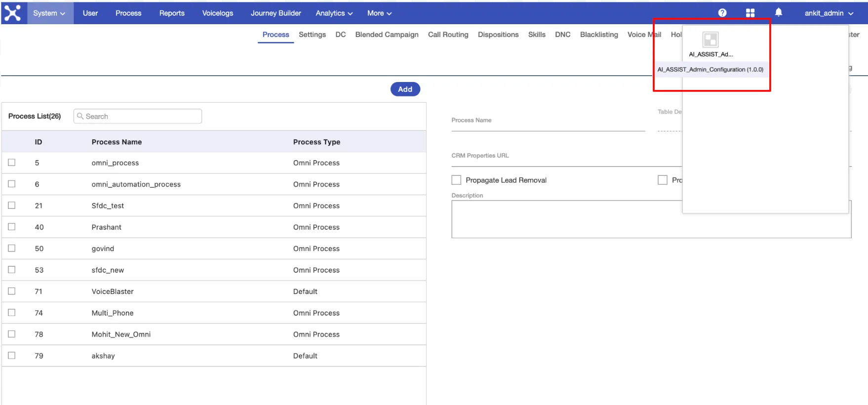The width and height of the screenshot is (868, 405).
Task: Switch to Blended Campaign tab
Action: (x=387, y=35)
